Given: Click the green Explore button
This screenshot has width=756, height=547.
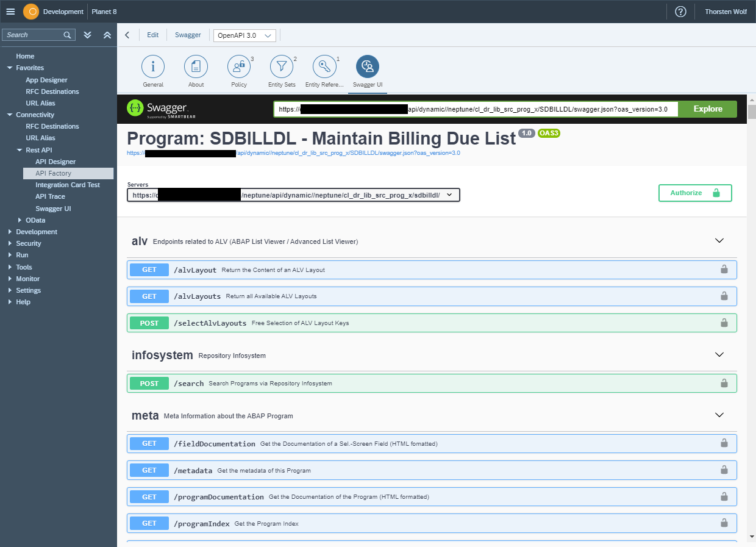Looking at the screenshot, I should (x=707, y=109).
